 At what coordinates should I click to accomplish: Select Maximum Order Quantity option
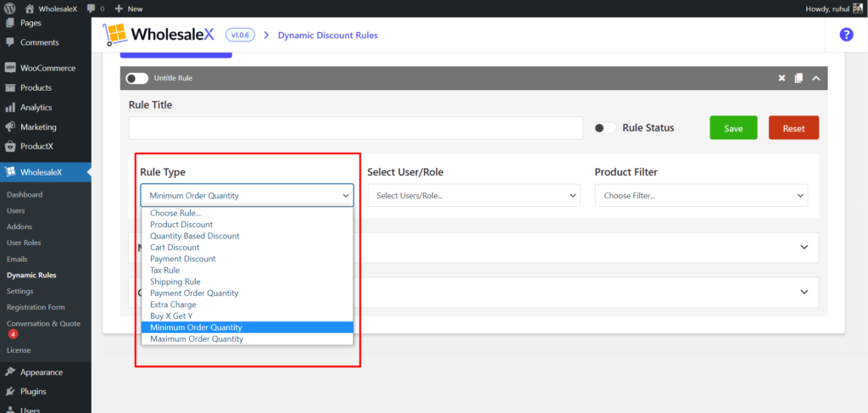tap(248, 339)
